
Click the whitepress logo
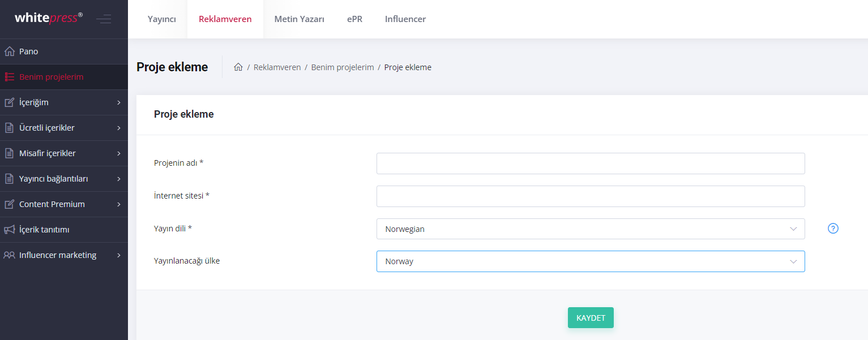tap(49, 18)
